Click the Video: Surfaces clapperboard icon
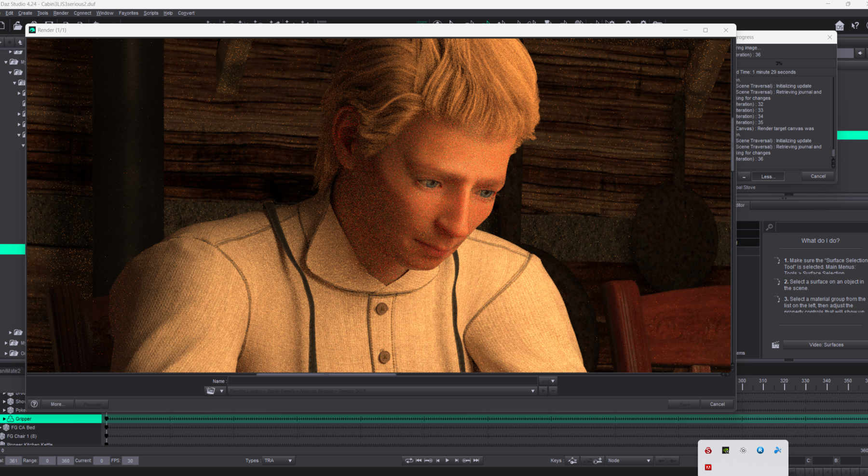Screen dimensions: 868x476 point(775,345)
